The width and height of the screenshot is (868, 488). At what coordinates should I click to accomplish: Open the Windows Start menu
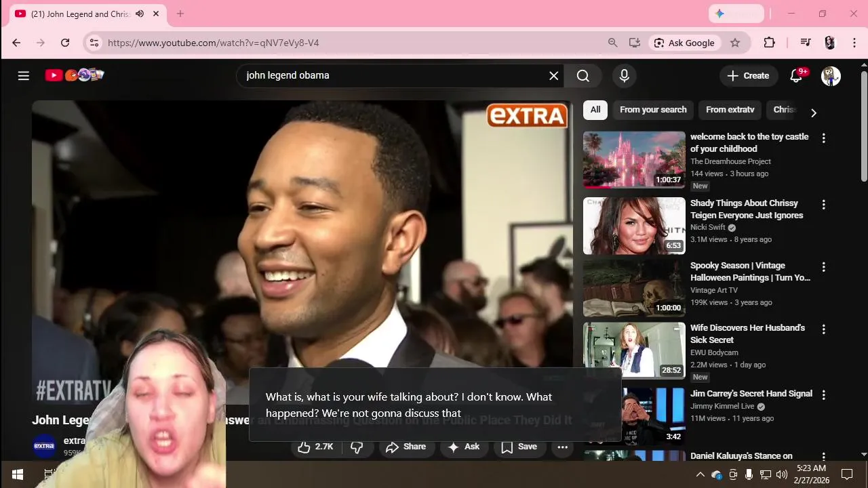(17, 474)
